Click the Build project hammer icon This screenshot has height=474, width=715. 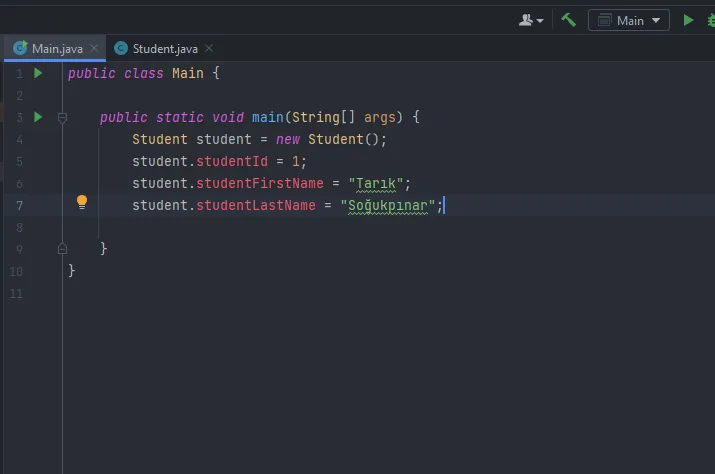coord(568,20)
